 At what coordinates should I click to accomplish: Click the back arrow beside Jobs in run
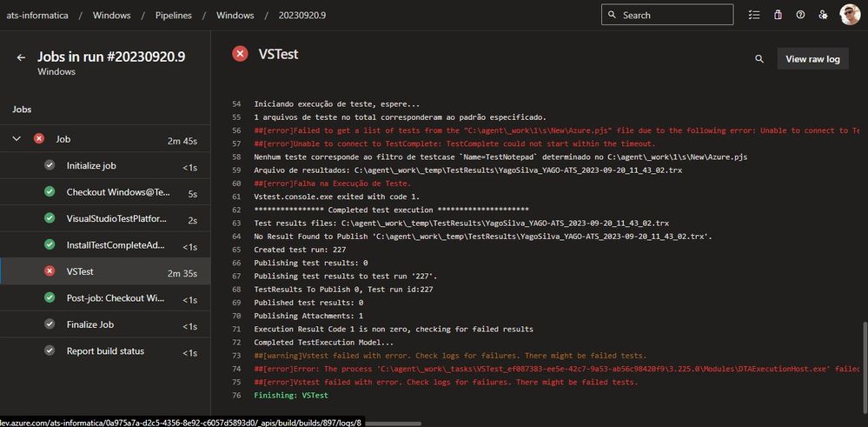pos(21,57)
